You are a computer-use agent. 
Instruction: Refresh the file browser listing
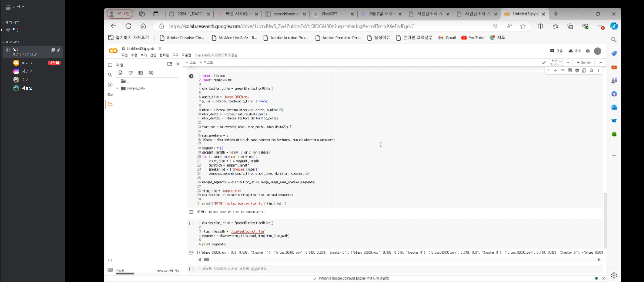point(130,73)
